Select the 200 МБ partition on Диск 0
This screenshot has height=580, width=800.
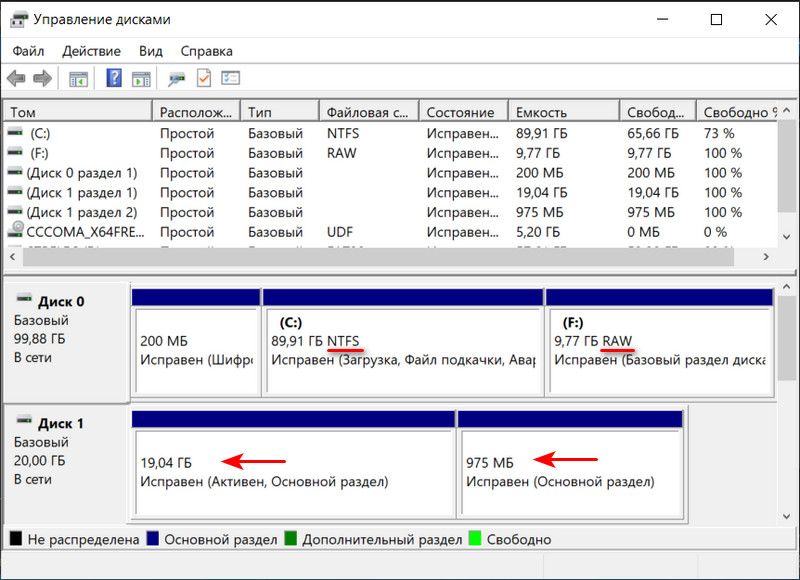point(194,350)
